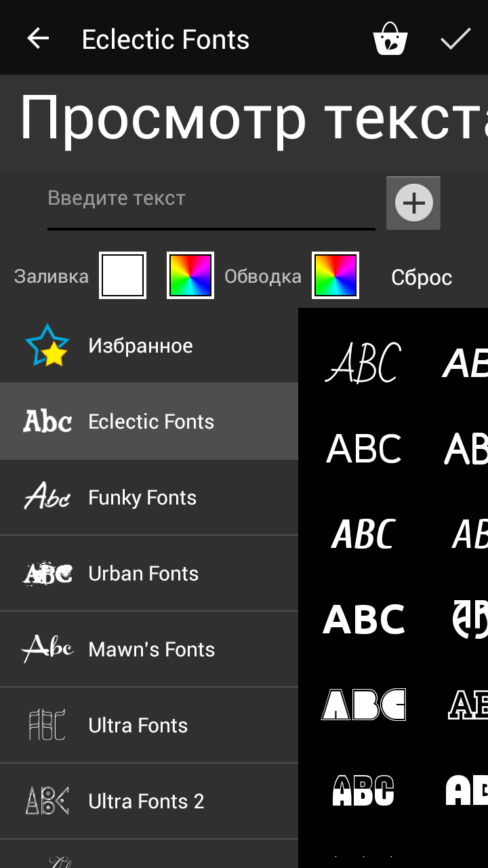488x868 pixels.
Task: Choose thin handwritten ABC font sample
Action: (x=363, y=363)
